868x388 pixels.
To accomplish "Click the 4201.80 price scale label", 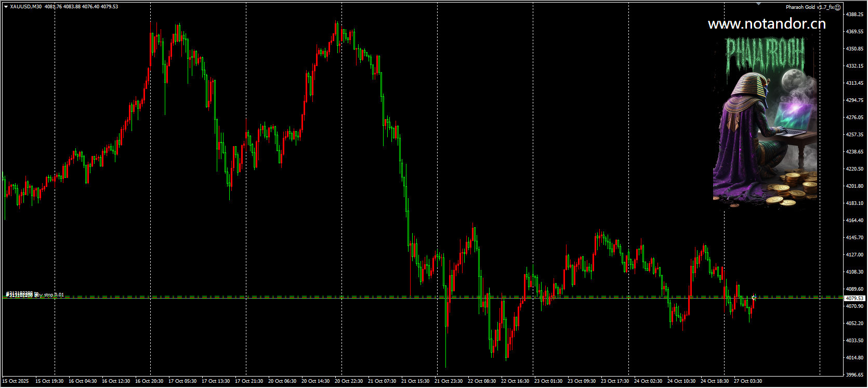I will click(x=854, y=186).
